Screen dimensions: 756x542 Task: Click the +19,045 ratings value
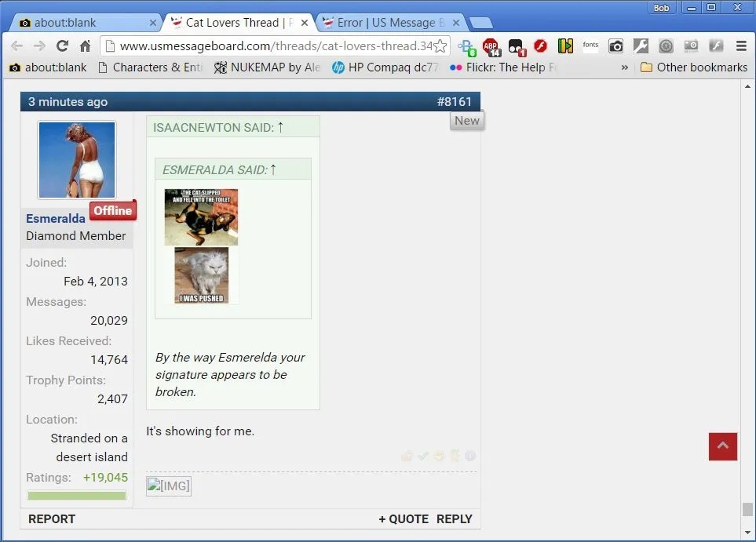(x=105, y=478)
